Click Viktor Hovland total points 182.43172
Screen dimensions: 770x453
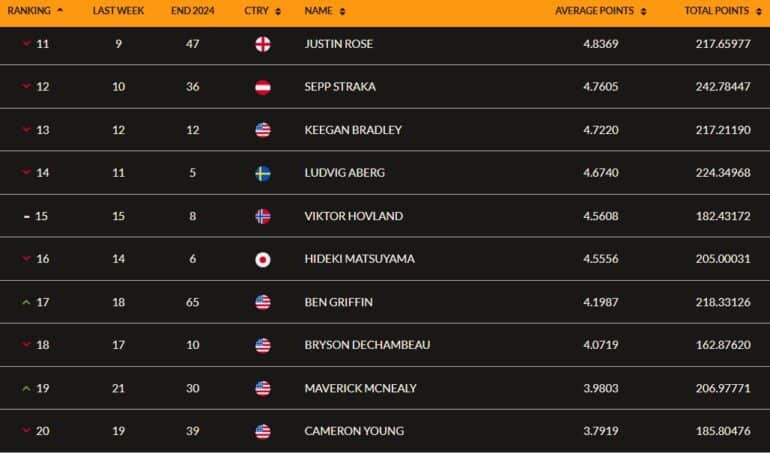click(723, 216)
